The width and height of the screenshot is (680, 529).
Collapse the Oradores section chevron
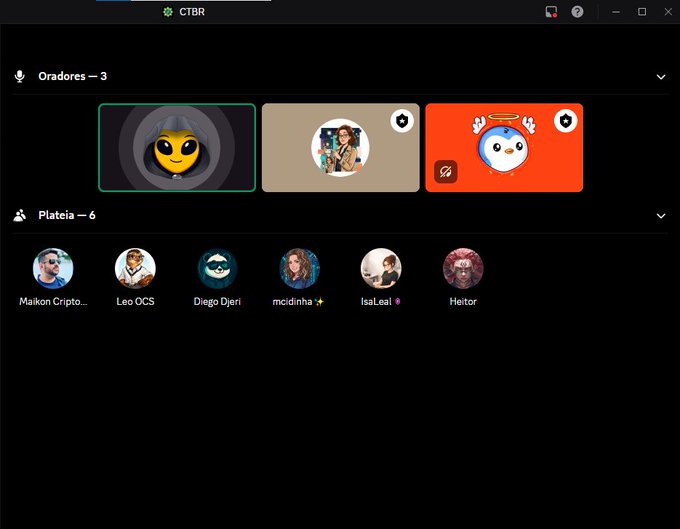[660, 77]
